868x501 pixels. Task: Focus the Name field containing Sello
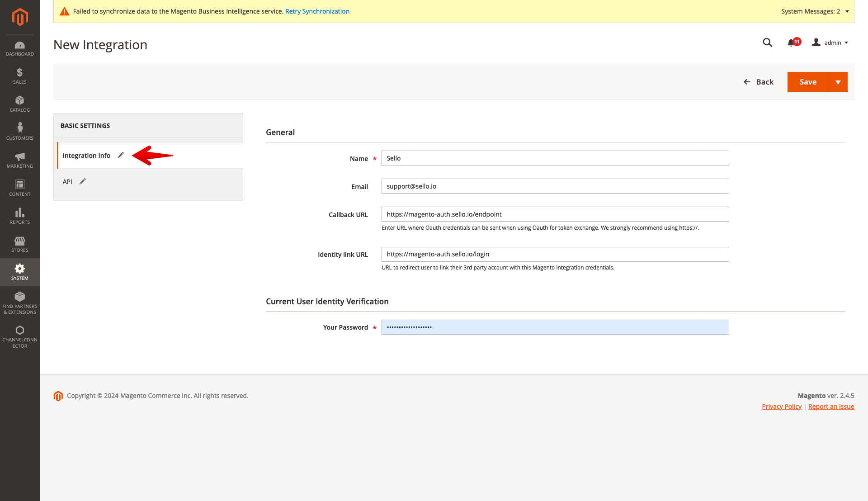coord(555,158)
